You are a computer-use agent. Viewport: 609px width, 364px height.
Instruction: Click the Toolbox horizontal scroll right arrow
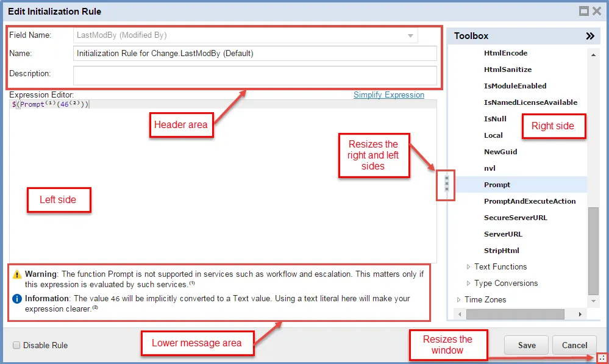point(580,314)
